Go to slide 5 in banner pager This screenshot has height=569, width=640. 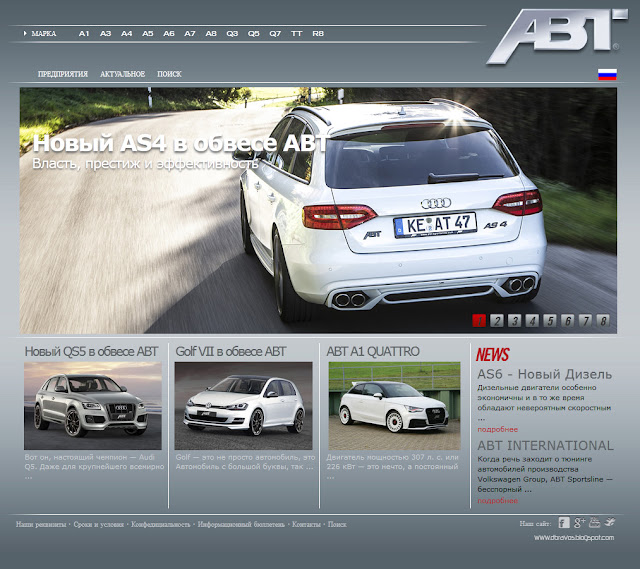(550, 320)
